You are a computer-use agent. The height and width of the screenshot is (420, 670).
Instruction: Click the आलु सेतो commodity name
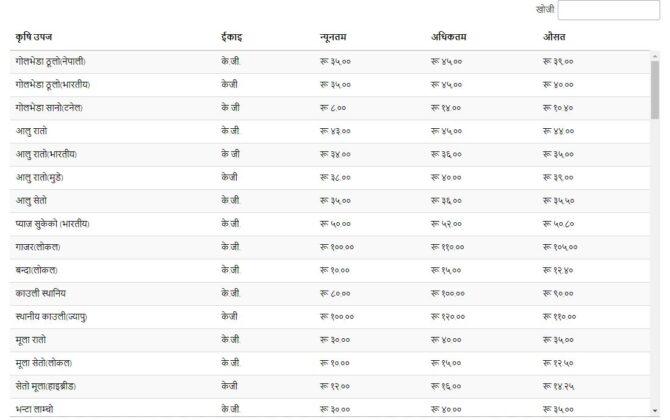coord(32,200)
